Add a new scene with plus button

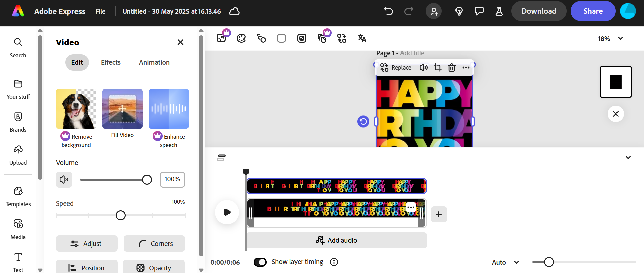point(439,214)
